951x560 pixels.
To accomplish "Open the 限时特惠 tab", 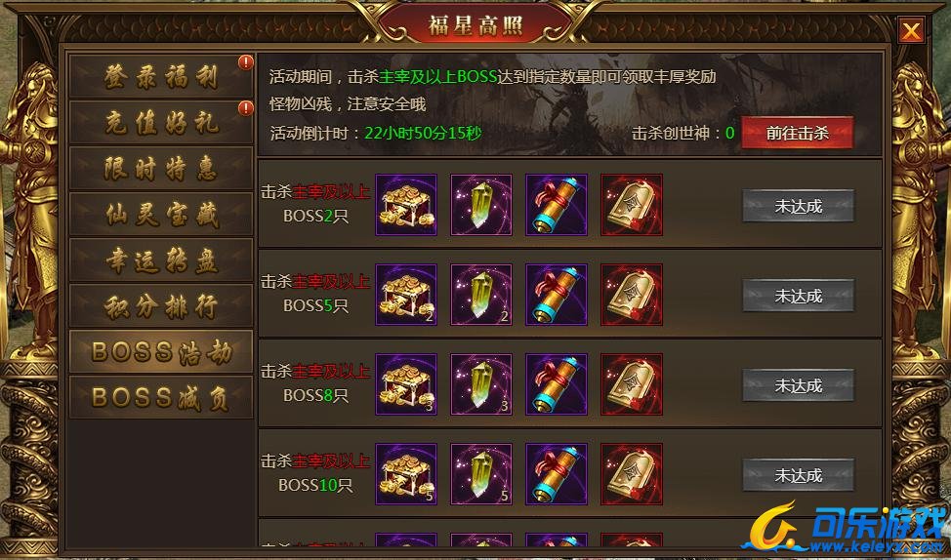I will 161,169.
